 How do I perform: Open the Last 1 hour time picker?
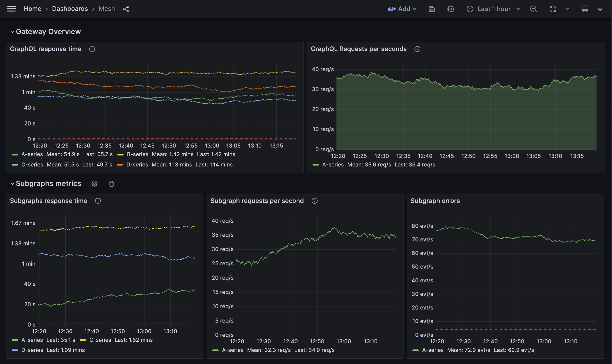click(x=494, y=9)
